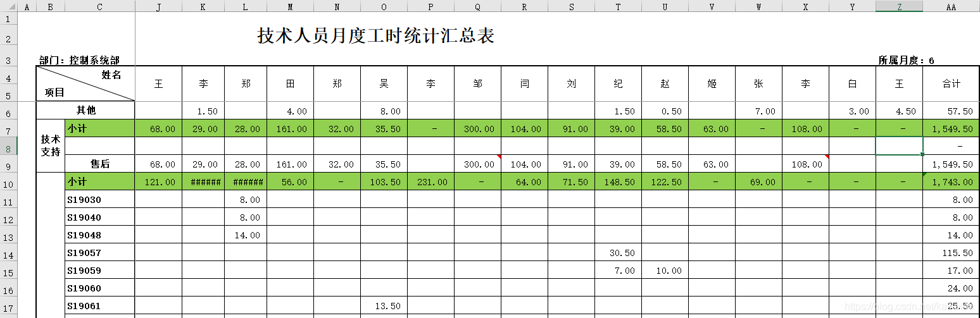Click the name 田 in the header row
The width and height of the screenshot is (980, 318).
tap(290, 83)
